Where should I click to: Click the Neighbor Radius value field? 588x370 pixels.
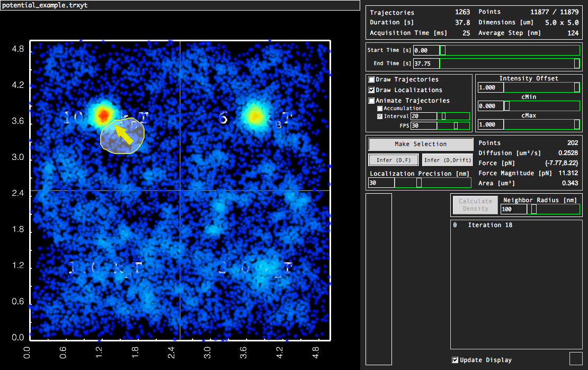513,209
